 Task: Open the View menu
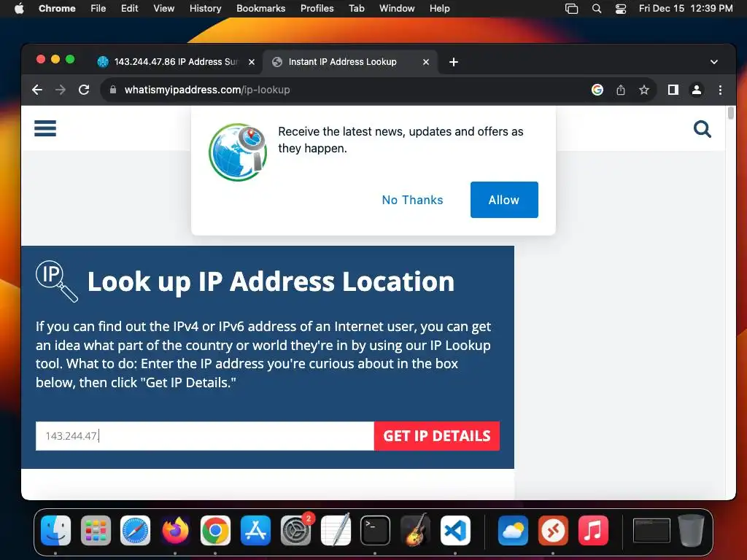[x=164, y=8]
